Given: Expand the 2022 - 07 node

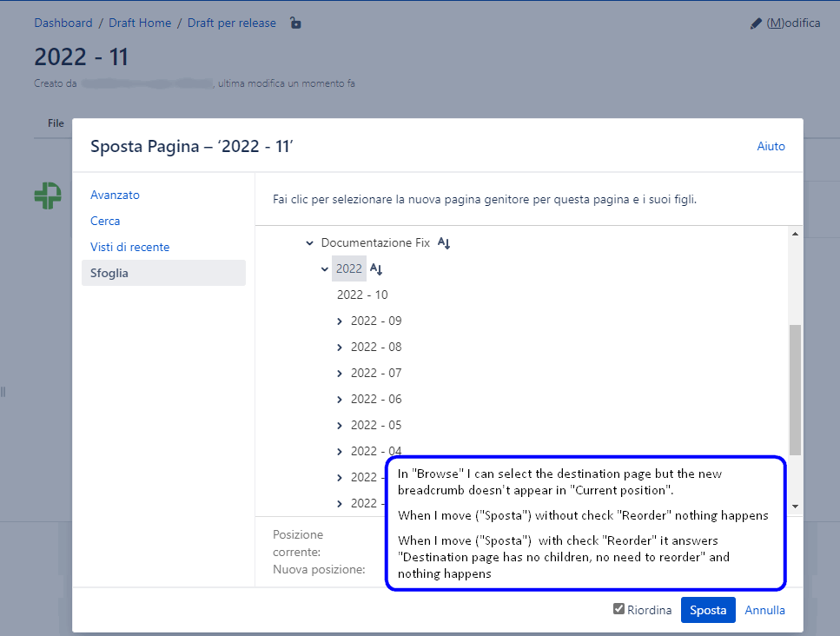Looking at the screenshot, I should [340, 374].
